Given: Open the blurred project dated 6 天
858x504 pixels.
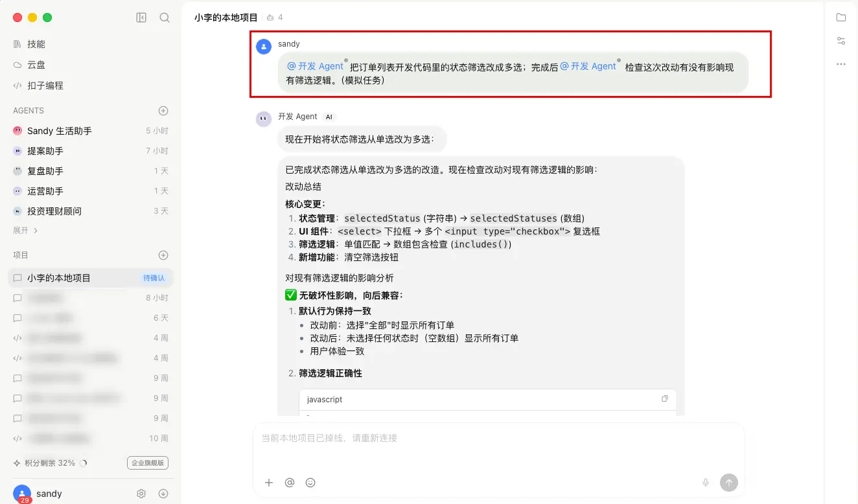Looking at the screenshot, I should click(x=91, y=318).
